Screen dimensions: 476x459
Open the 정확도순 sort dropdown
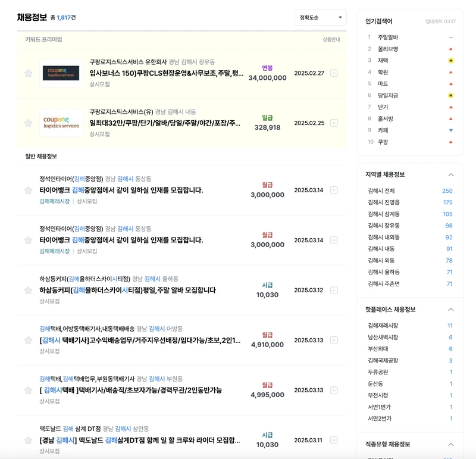(x=320, y=18)
